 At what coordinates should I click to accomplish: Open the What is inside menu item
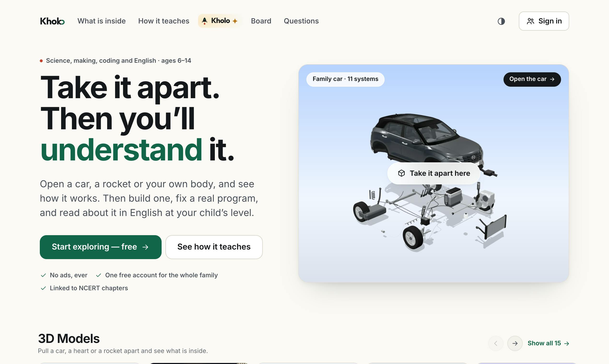click(x=102, y=21)
